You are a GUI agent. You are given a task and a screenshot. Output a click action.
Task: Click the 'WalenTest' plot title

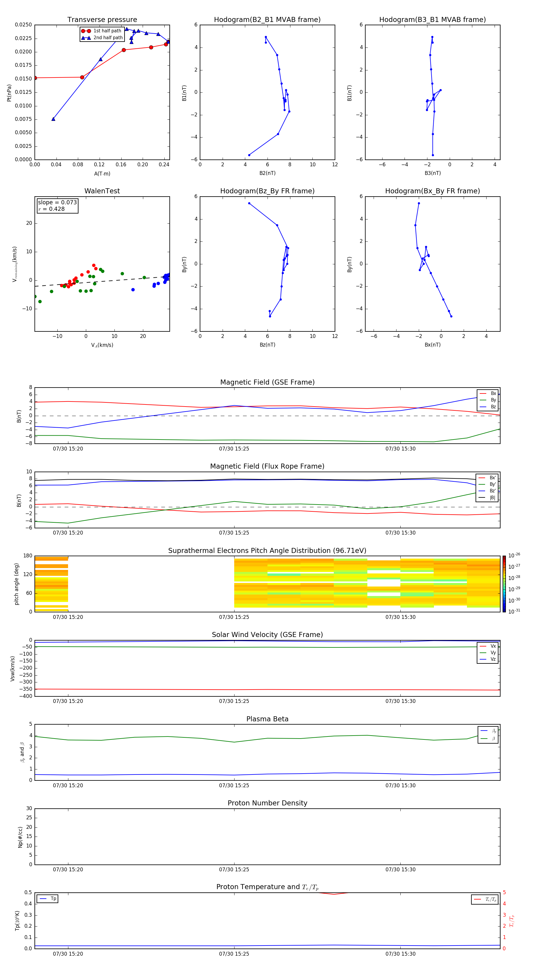click(102, 191)
